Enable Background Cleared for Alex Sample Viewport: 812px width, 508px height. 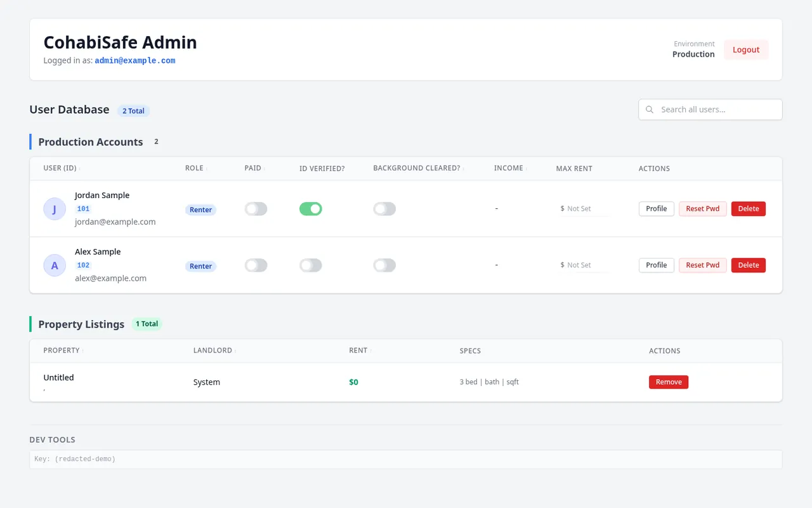point(384,265)
